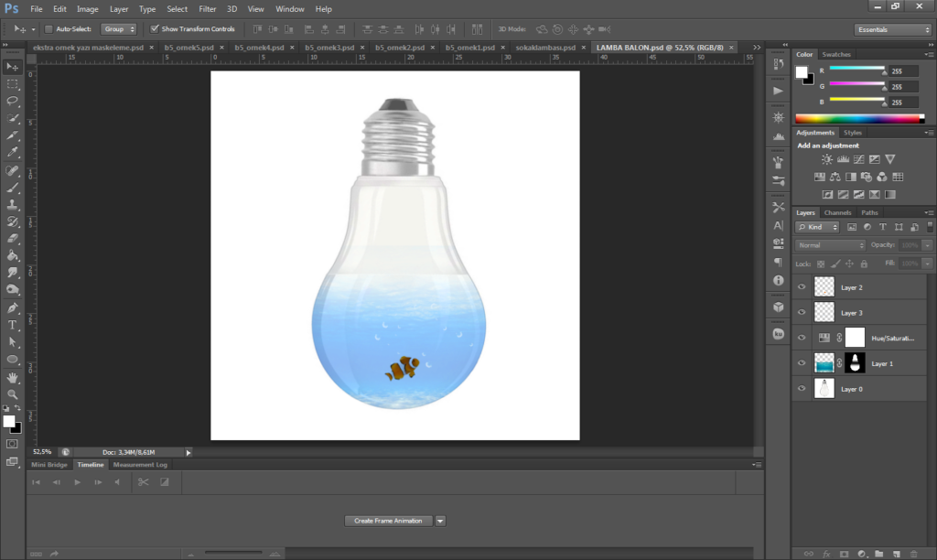Switch to the Channels tab
Image resolution: width=937 pixels, height=560 pixels.
(x=837, y=212)
